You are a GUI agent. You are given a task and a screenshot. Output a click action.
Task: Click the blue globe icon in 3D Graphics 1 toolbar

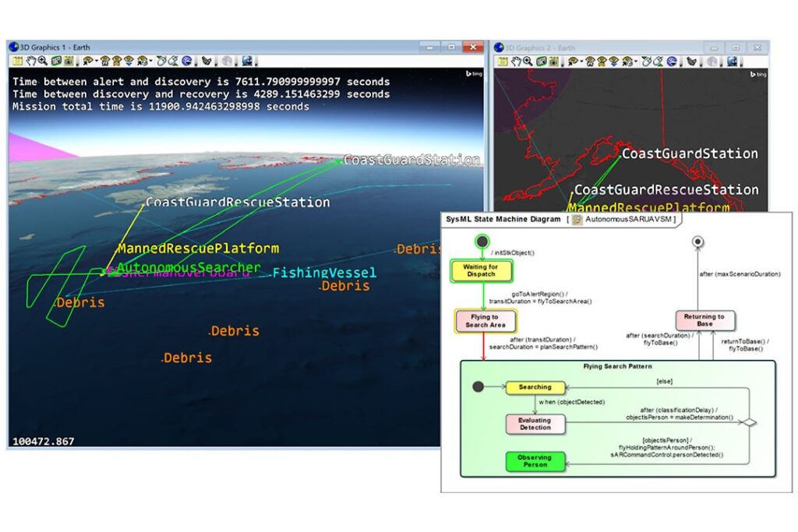point(186,61)
